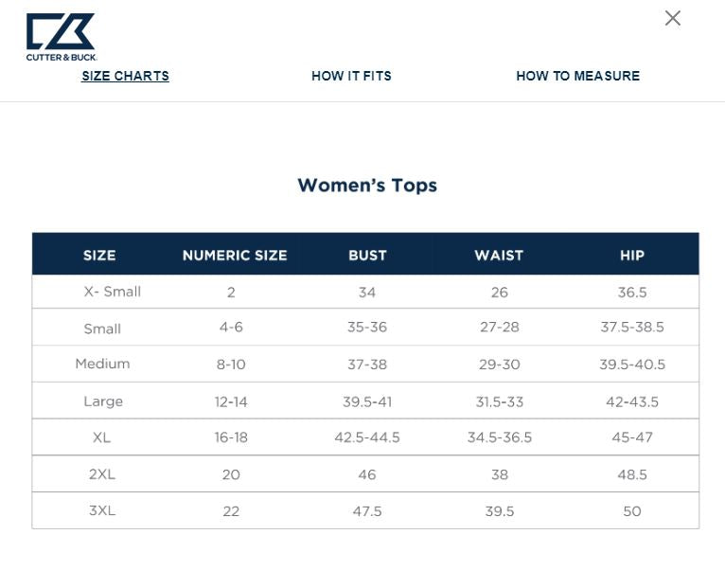Select the X- Small size row label
This screenshot has width=725, height=588.
(113, 292)
